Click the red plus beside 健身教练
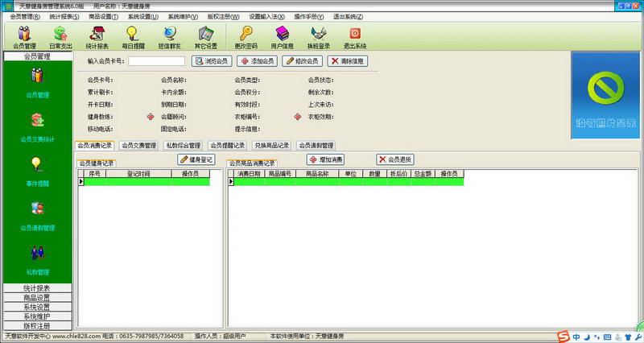The height and width of the screenshot is (343, 644). (151, 117)
